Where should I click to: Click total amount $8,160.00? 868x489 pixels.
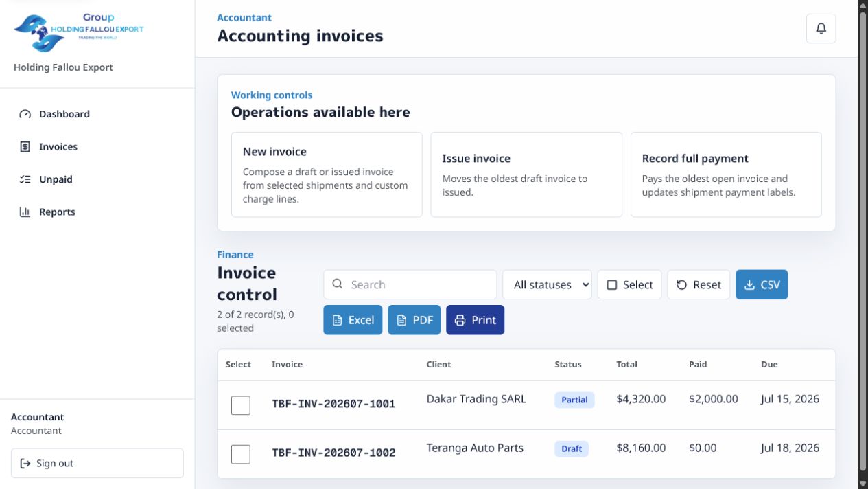tap(641, 448)
